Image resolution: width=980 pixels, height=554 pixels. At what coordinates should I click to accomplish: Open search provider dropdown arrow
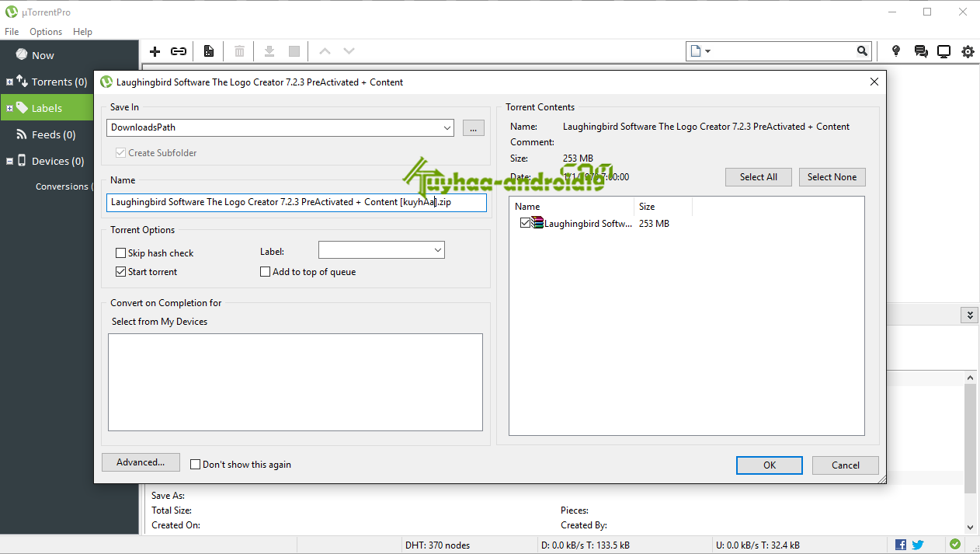pyautogui.click(x=707, y=51)
